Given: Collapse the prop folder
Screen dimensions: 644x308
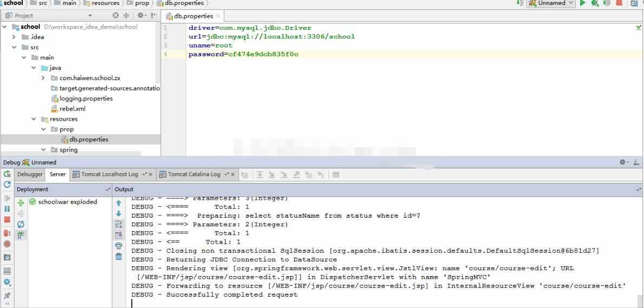Looking at the screenshot, I should [43, 129].
